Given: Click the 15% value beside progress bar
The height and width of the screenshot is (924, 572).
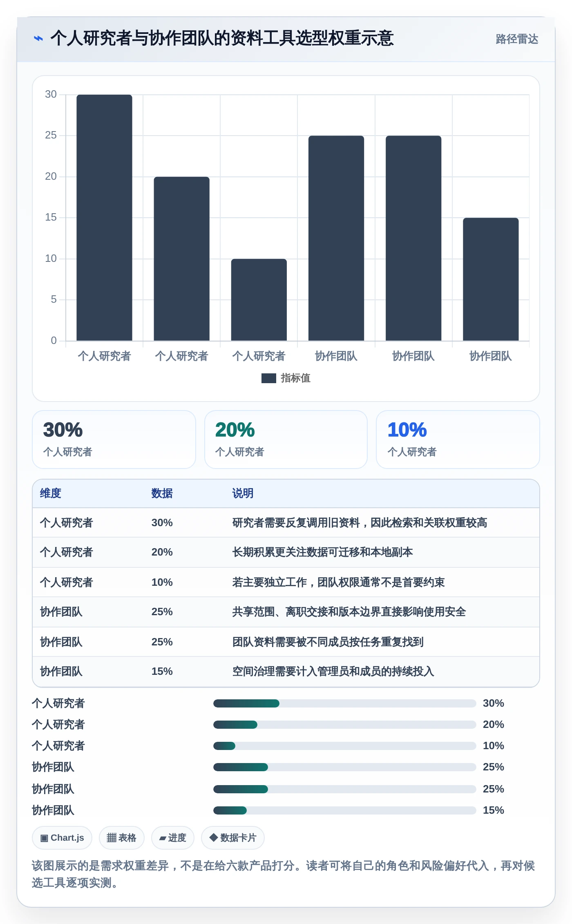Looking at the screenshot, I should tap(493, 810).
